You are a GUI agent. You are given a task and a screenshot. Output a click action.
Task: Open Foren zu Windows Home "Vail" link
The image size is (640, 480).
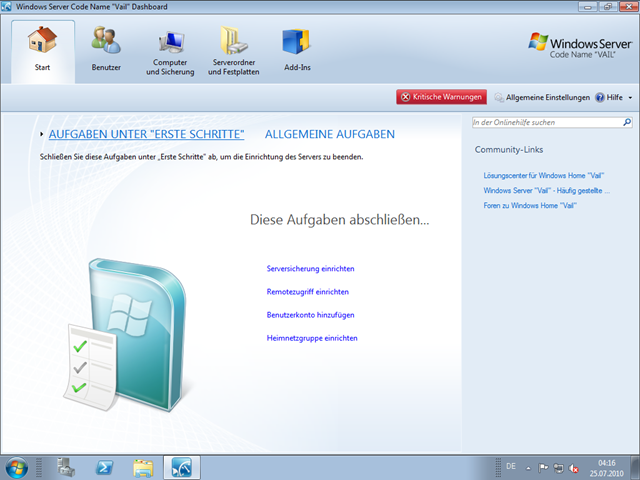530,206
